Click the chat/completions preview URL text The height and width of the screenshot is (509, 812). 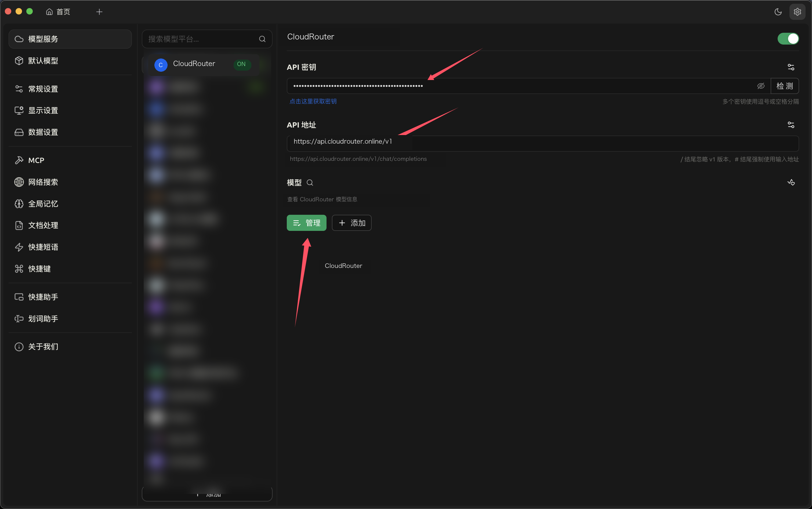[358, 159]
